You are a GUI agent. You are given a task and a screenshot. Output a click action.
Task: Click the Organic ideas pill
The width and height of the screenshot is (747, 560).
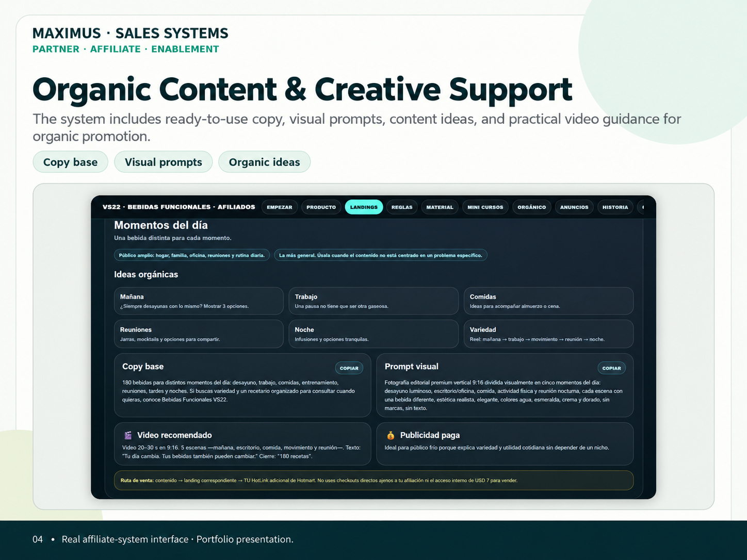pyautogui.click(x=264, y=162)
